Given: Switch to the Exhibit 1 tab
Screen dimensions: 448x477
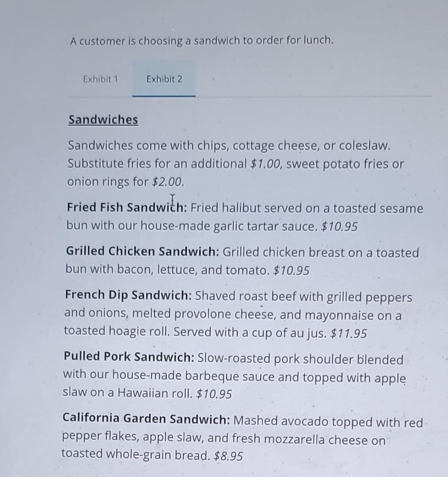Looking at the screenshot, I should click(x=101, y=79).
